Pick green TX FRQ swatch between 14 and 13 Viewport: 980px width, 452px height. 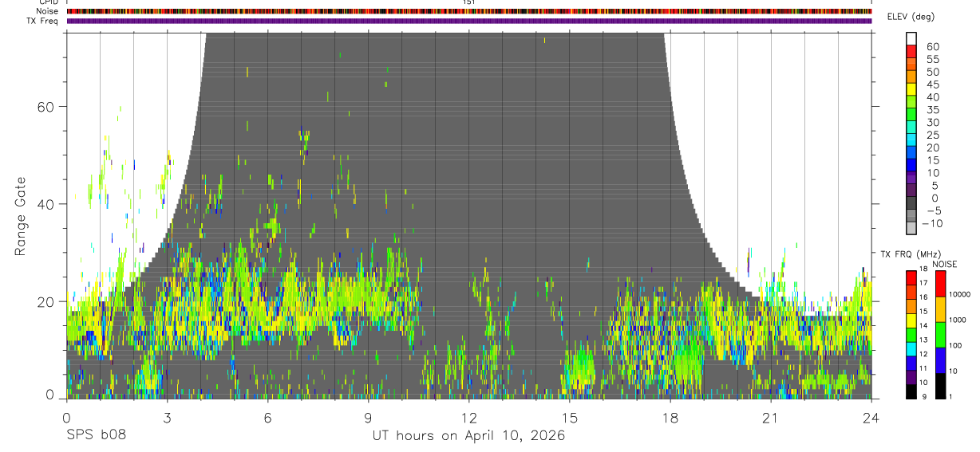pos(911,334)
